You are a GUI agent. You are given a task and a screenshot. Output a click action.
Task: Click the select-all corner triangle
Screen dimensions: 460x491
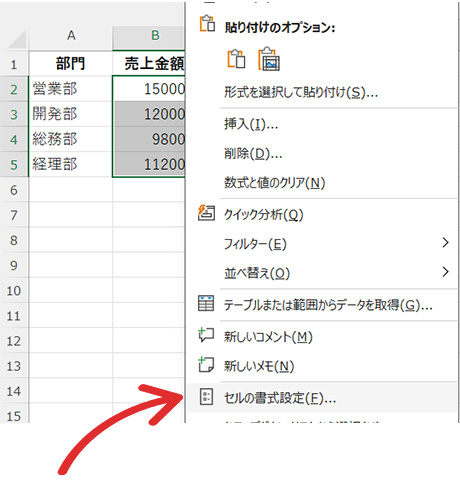pos(17,39)
